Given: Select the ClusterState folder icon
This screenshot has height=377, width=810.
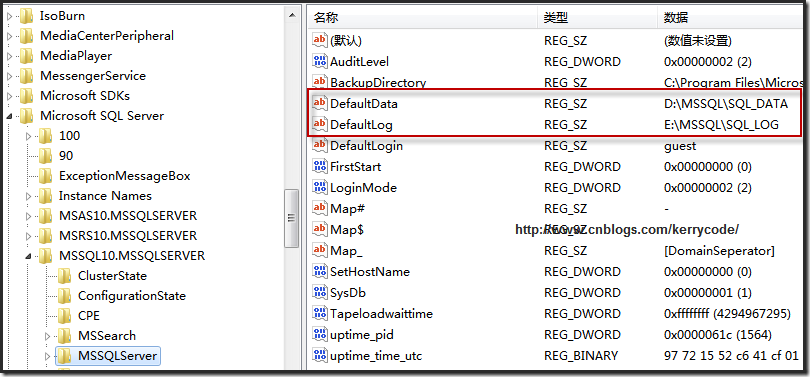Looking at the screenshot, I should click(64, 276).
